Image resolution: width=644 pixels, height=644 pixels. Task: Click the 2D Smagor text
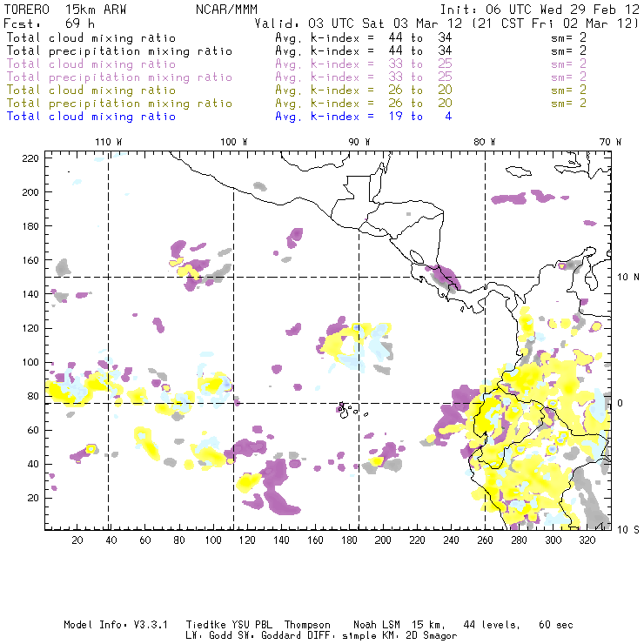[x=432, y=636]
